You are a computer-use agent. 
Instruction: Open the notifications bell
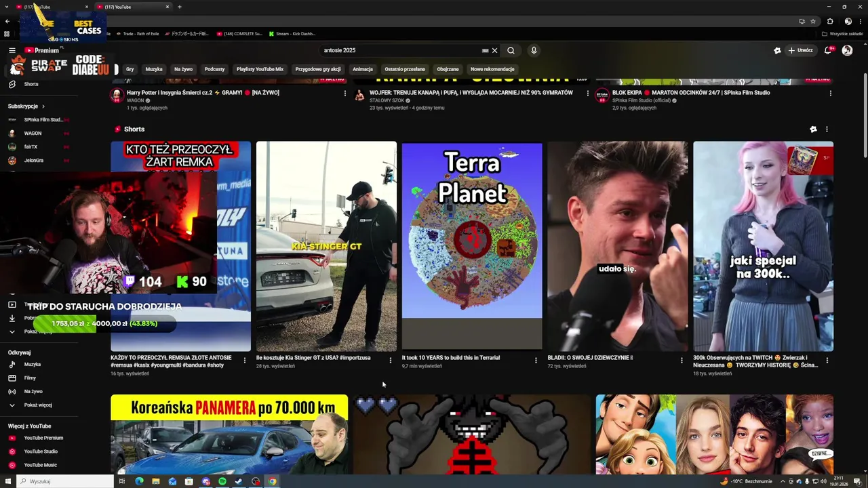828,50
